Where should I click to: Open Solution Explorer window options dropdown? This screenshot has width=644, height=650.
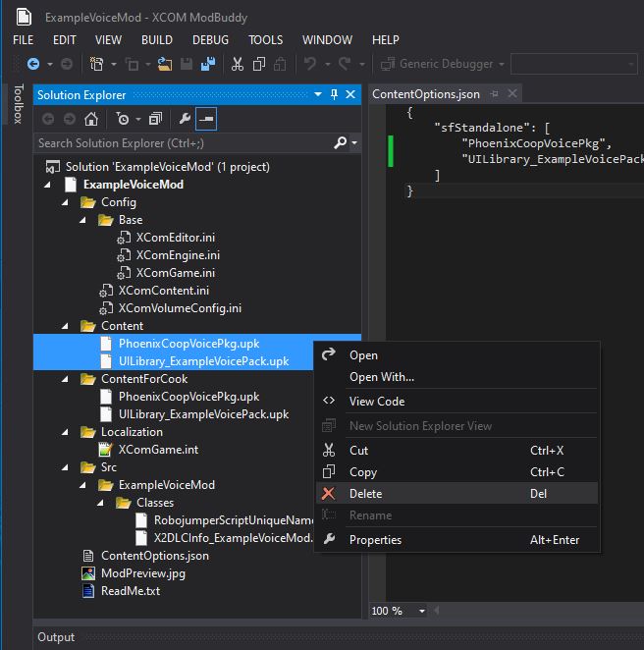tap(318, 94)
